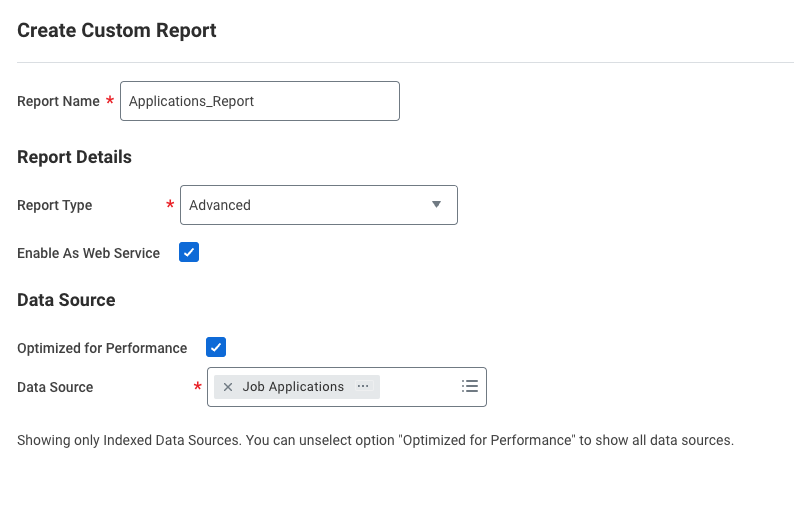Image resolution: width=794 pixels, height=507 pixels.
Task: Click the Create Custom Report heading
Action: (x=117, y=30)
